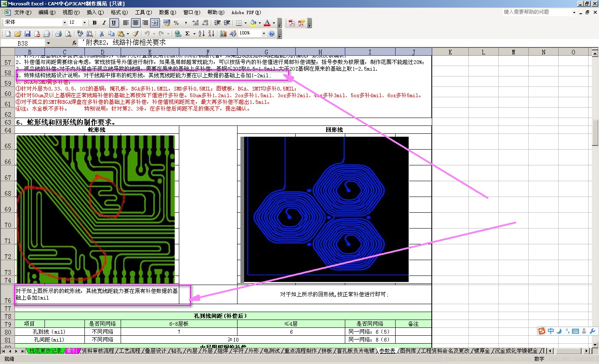Open a file with folder icon
The image size is (599, 364).
(17, 34)
